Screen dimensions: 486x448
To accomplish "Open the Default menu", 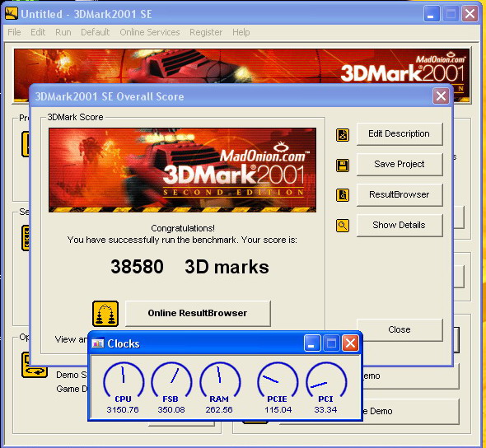I will (96, 32).
